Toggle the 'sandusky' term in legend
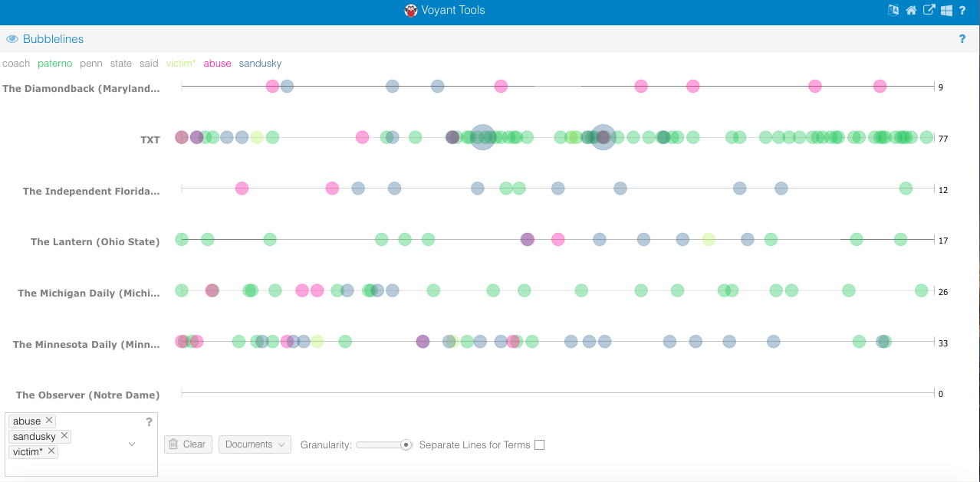 pyautogui.click(x=260, y=64)
